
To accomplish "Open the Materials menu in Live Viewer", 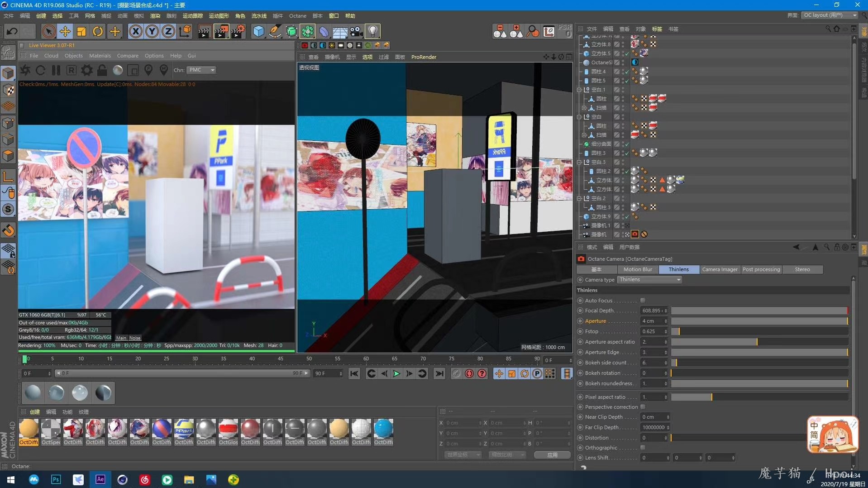I will [x=100, y=56].
